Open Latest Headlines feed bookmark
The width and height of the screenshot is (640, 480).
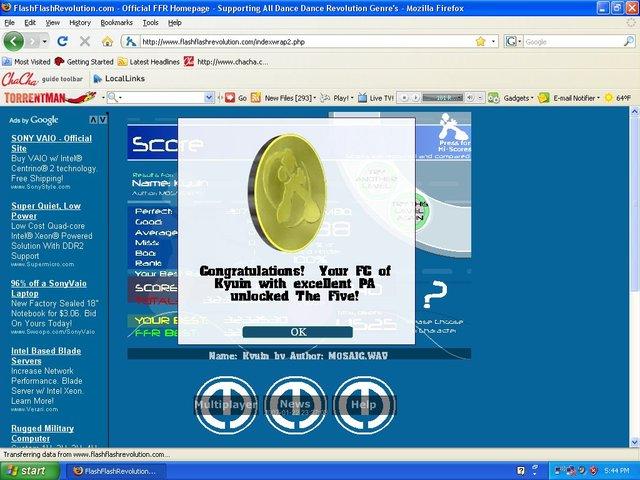tap(149, 62)
